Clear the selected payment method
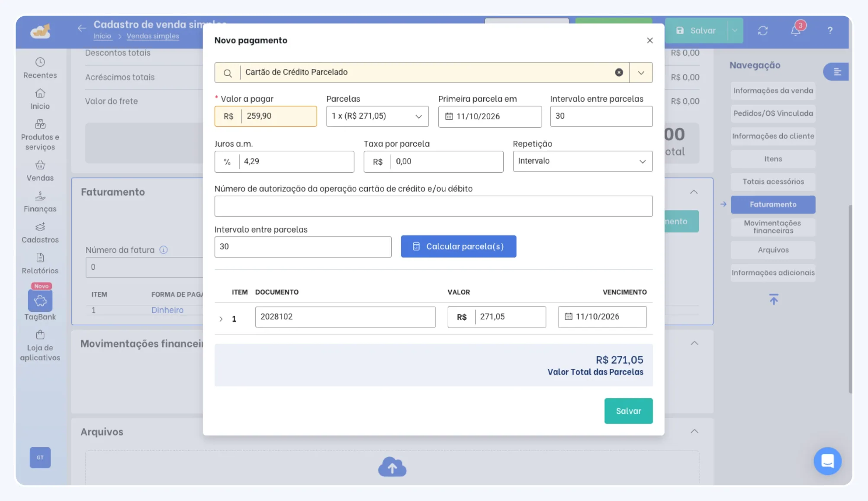Viewport: 868px width, 501px height. (619, 72)
